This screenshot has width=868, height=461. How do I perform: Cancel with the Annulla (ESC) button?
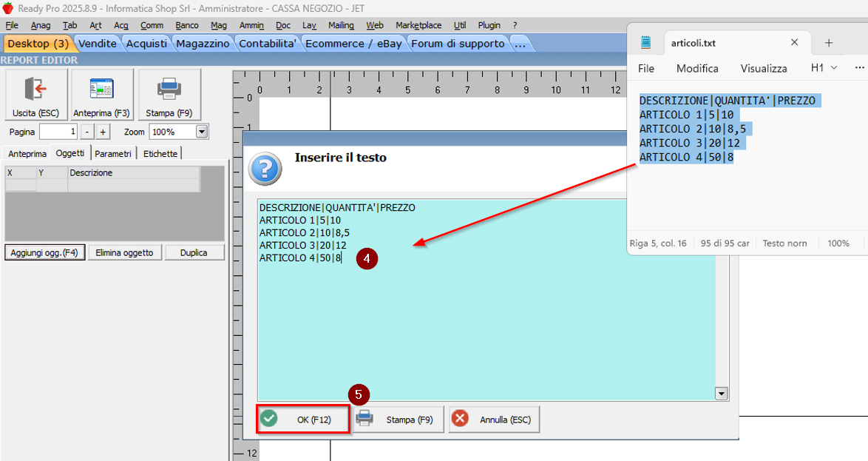tap(494, 420)
